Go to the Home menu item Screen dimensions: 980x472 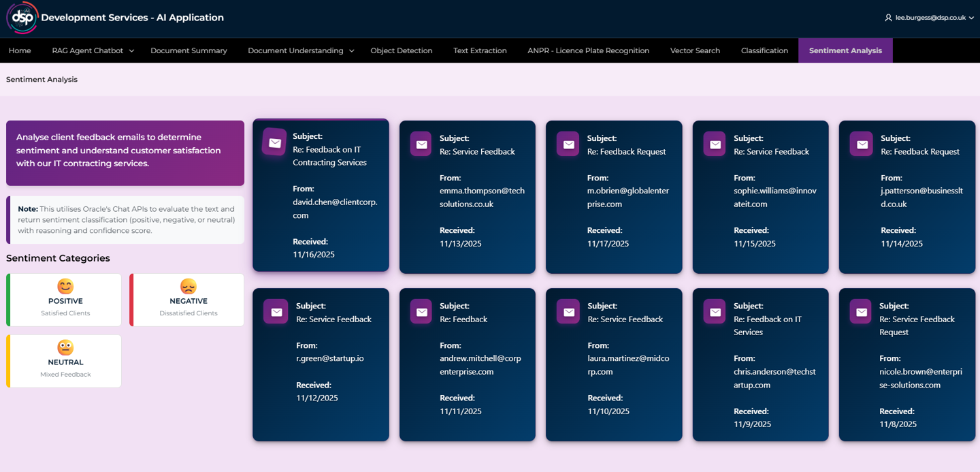tap(20, 50)
